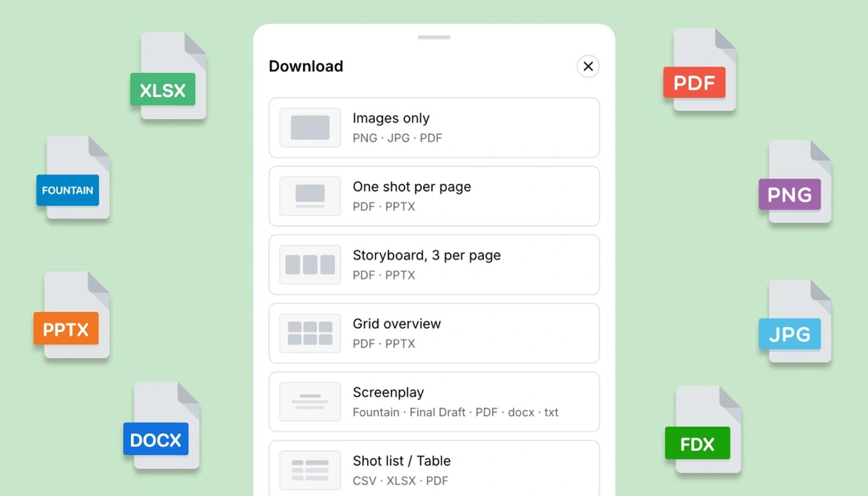
Task: Click the Screenplay lines thumbnail icon
Action: [310, 402]
